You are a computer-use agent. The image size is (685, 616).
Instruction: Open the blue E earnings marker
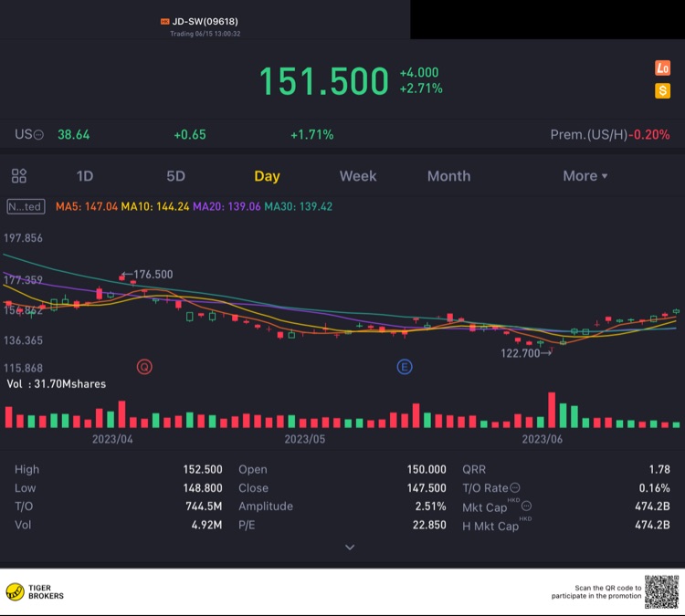point(405,367)
